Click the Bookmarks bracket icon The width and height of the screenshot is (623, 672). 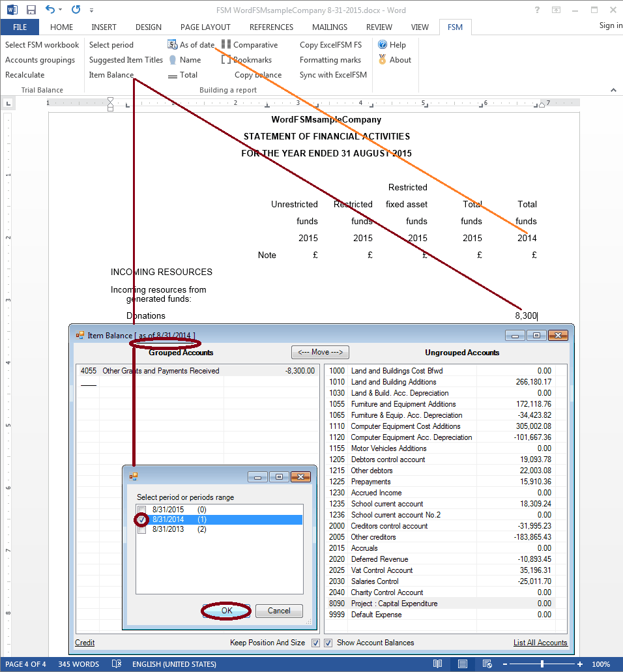[x=225, y=60]
